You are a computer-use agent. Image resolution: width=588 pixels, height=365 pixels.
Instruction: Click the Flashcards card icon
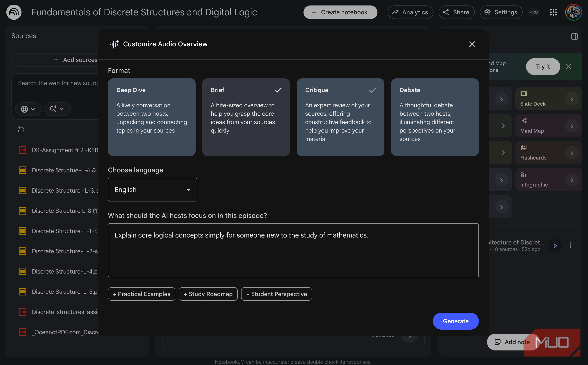[x=524, y=148]
